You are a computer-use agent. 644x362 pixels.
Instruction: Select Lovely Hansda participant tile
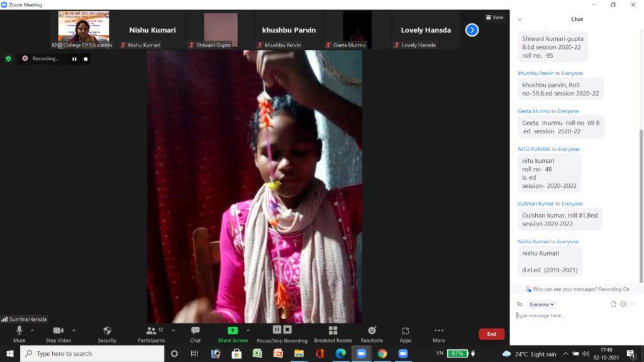tap(426, 30)
